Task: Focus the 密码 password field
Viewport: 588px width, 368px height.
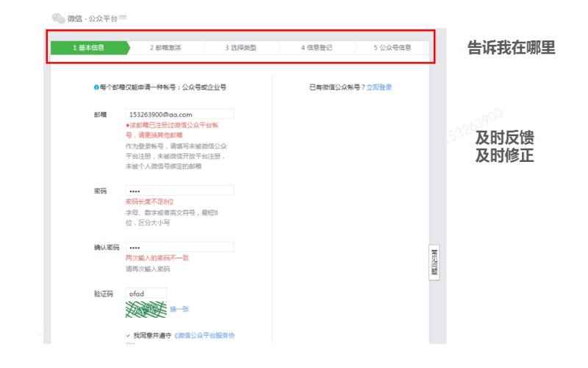Action: (x=179, y=191)
